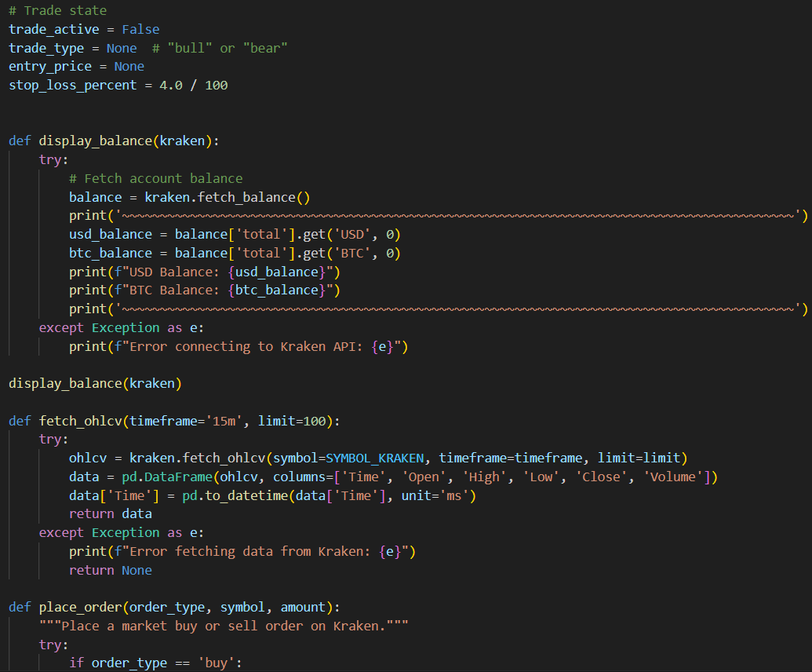Click the '4.0 / 100' expression
The width and height of the screenshot is (812, 672).
194,86
